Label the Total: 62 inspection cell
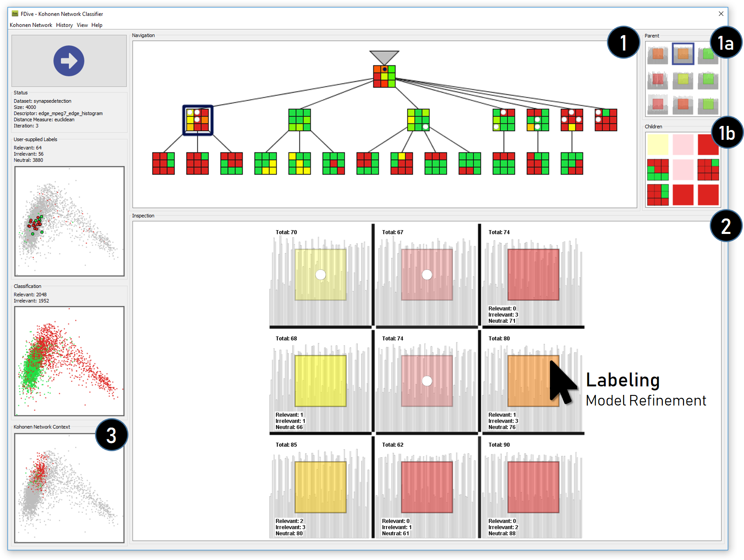The height and width of the screenshot is (560, 744). click(x=427, y=487)
